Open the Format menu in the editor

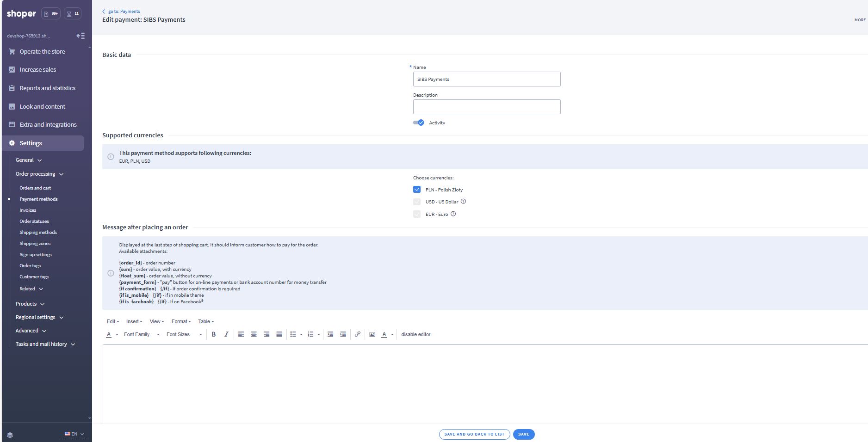pyautogui.click(x=181, y=321)
